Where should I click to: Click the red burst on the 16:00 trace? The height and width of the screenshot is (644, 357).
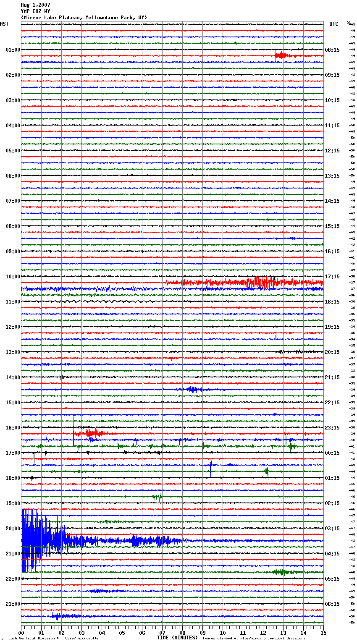[92, 433]
